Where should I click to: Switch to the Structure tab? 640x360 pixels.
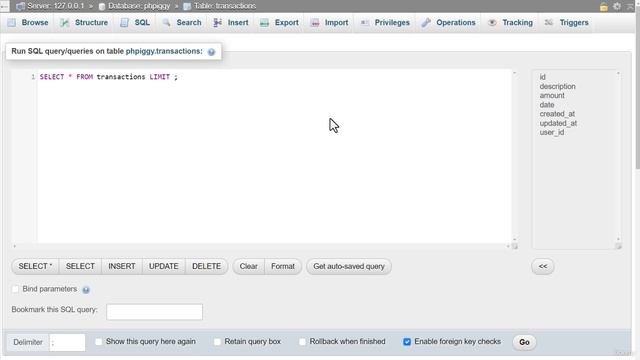click(84, 23)
